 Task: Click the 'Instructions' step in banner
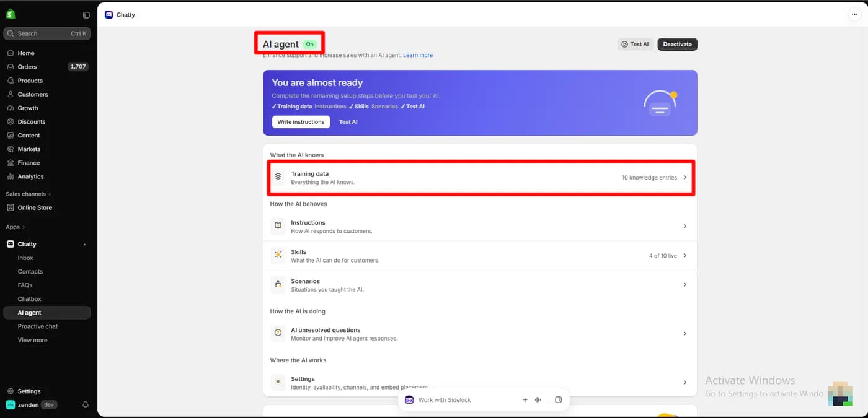[x=330, y=107]
